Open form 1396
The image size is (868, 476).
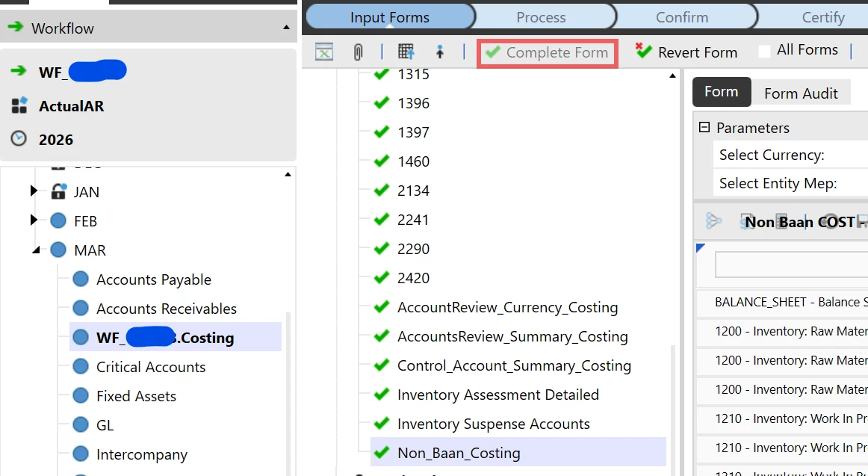tap(413, 103)
